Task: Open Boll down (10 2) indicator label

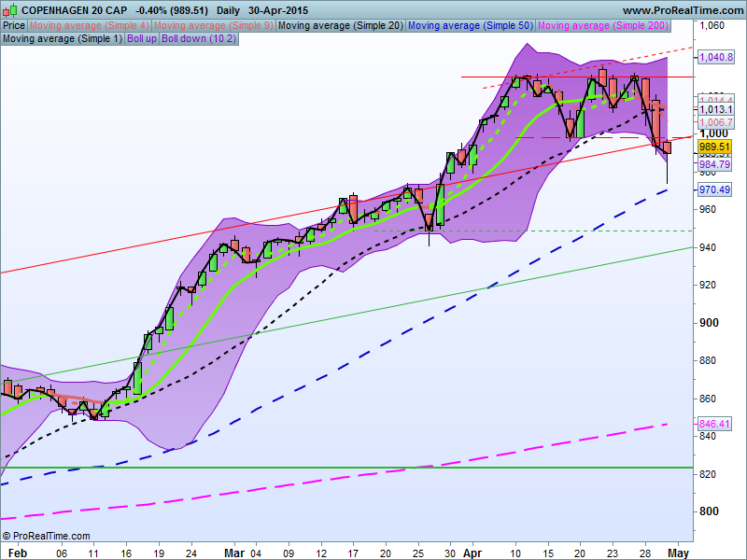Action: 199,38
